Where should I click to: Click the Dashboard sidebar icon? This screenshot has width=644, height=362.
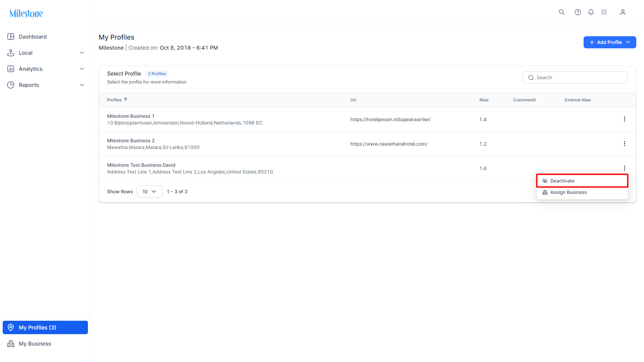pos(11,37)
